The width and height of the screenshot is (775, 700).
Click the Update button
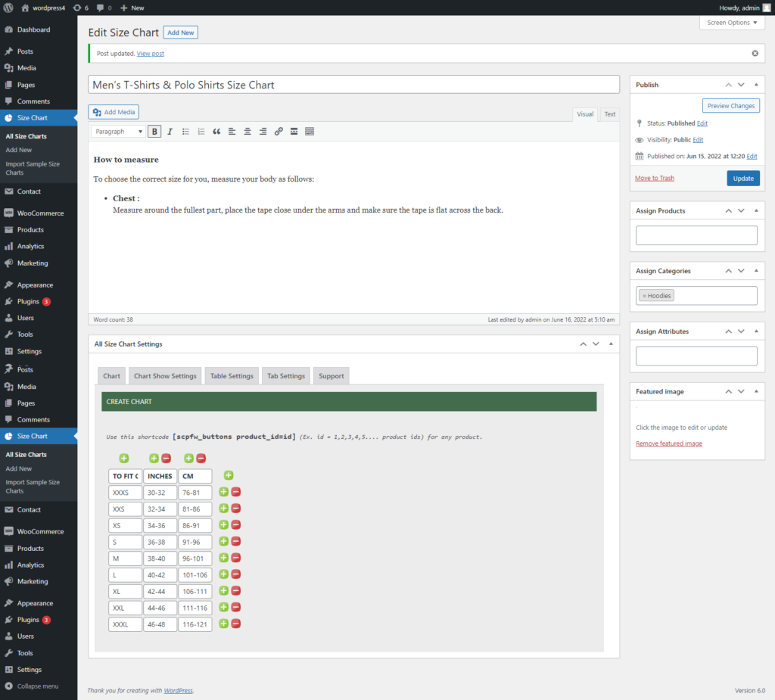pos(743,179)
